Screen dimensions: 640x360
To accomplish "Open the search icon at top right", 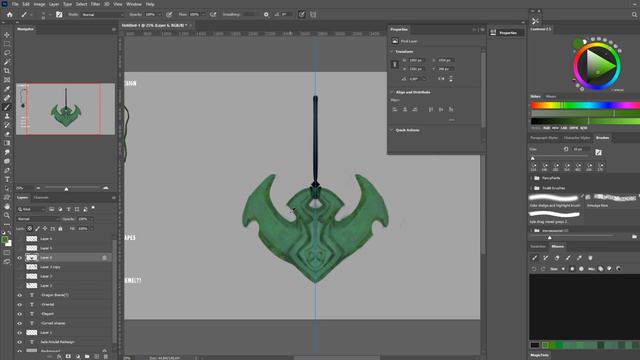I will tap(634, 14).
